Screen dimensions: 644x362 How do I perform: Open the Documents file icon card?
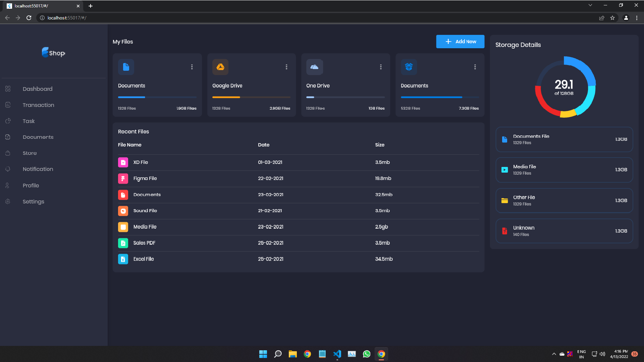(x=126, y=67)
